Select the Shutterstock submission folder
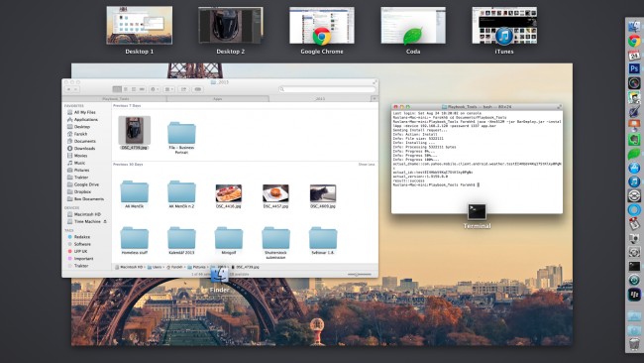Viewport: 644px width, 363px height. [x=275, y=238]
